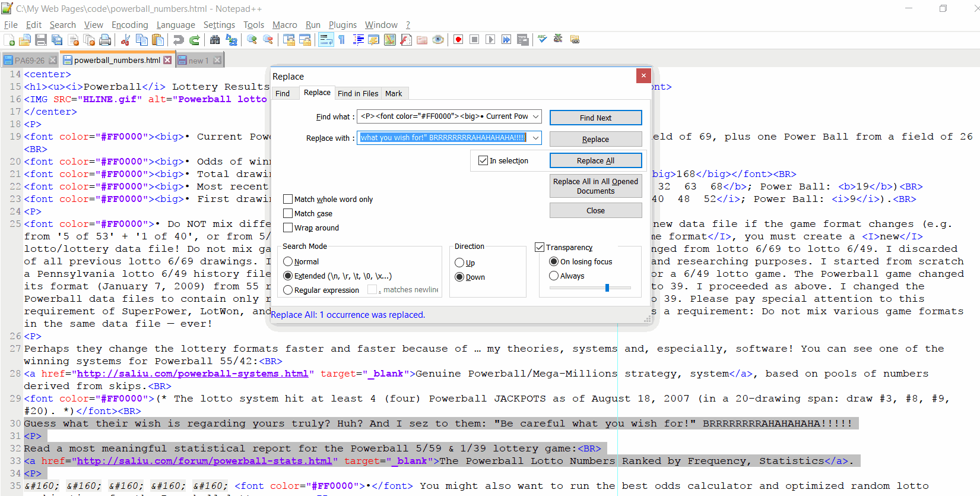Screen dimensions: 980x496
Task: Open Find with binoculars icon
Action: pos(215,40)
